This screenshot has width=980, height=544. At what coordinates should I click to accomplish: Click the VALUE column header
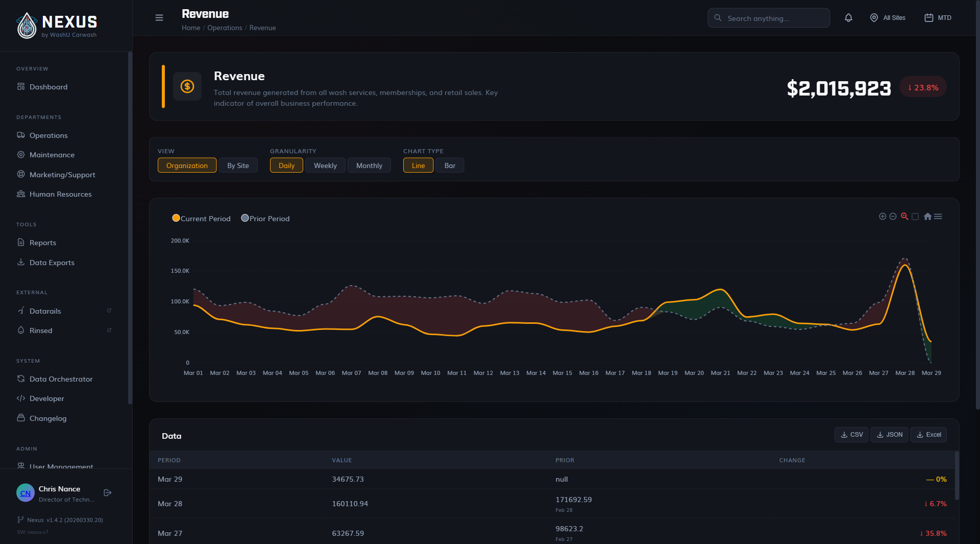342,460
